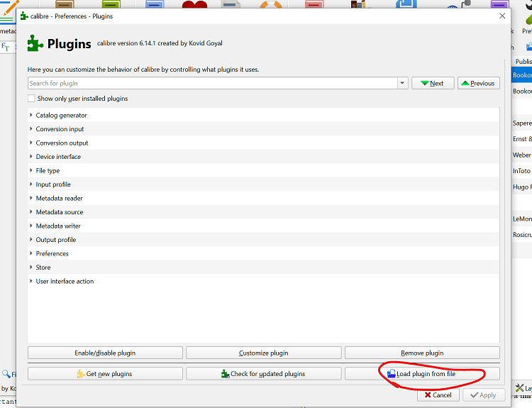Viewport: 532px width, 408px height.
Task: Select the User interface action row
Action: click(264, 281)
